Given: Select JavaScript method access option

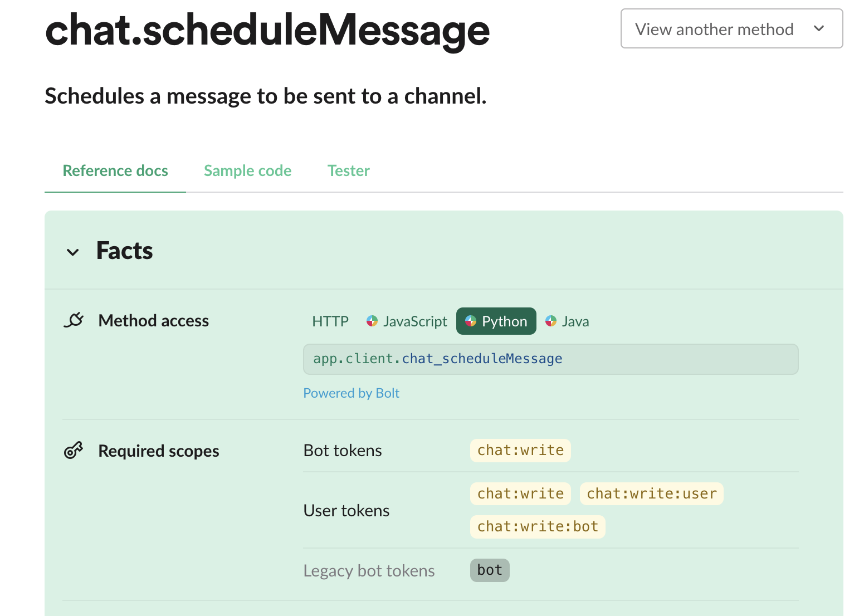Looking at the screenshot, I should [x=407, y=321].
